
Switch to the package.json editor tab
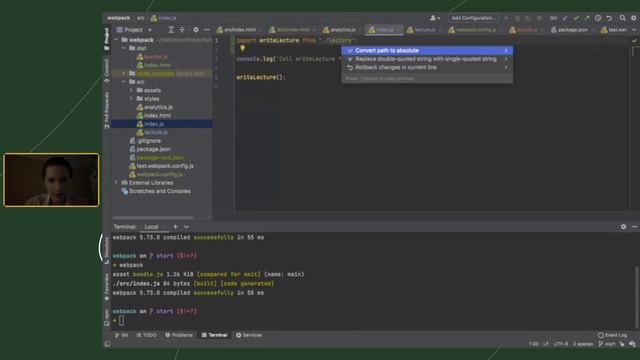coord(571,30)
